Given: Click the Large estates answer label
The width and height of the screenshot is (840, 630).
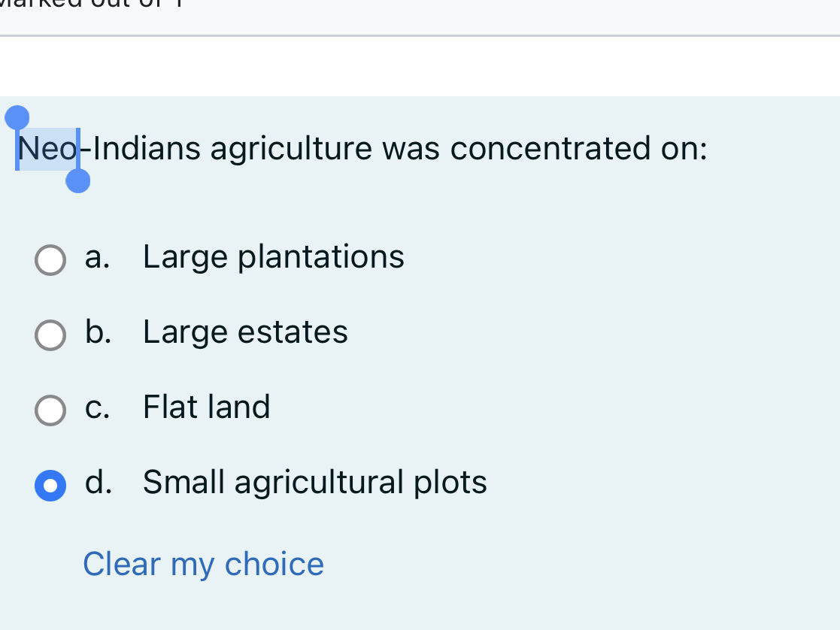Looking at the screenshot, I should coord(245,332).
